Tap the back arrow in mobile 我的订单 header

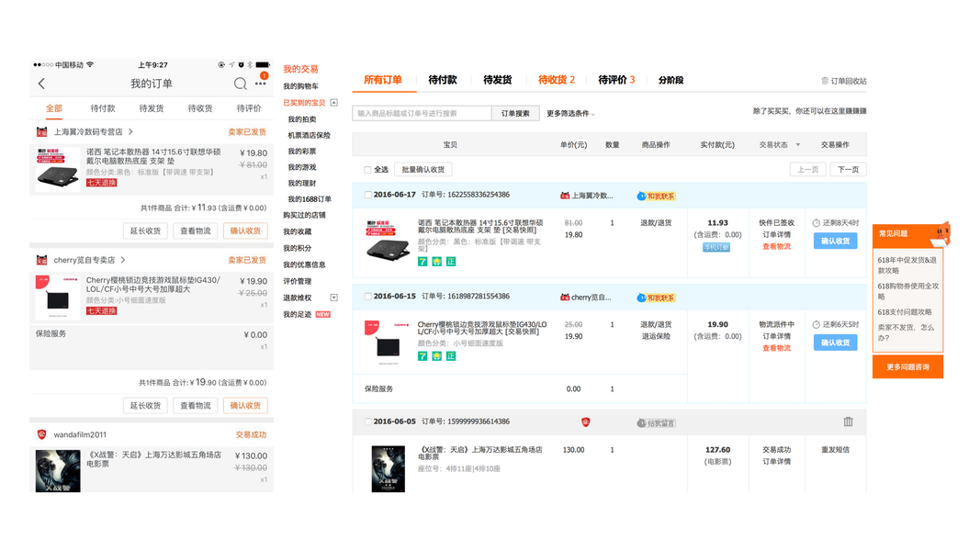point(42,83)
